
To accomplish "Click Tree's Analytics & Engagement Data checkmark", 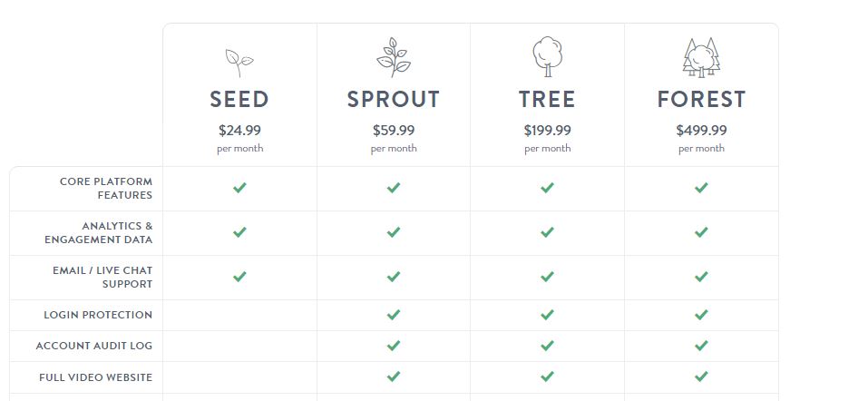I will point(548,232).
